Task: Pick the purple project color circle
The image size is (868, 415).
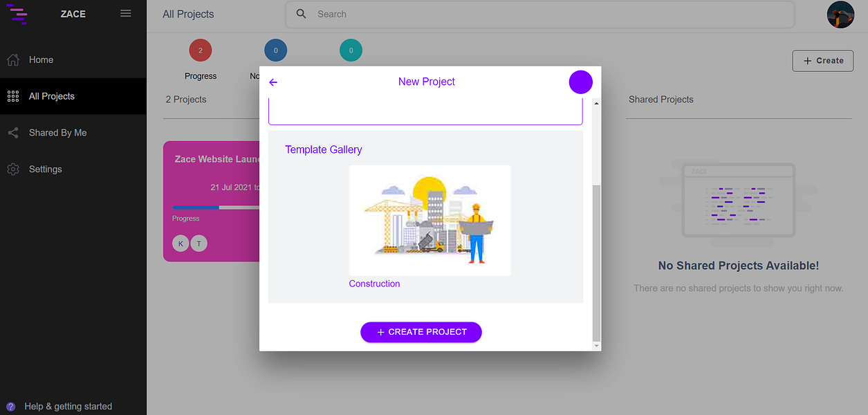Action: click(x=581, y=82)
